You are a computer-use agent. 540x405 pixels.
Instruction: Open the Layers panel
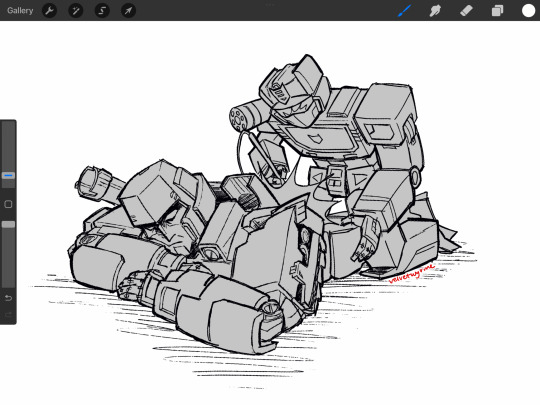[x=497, y=11]
